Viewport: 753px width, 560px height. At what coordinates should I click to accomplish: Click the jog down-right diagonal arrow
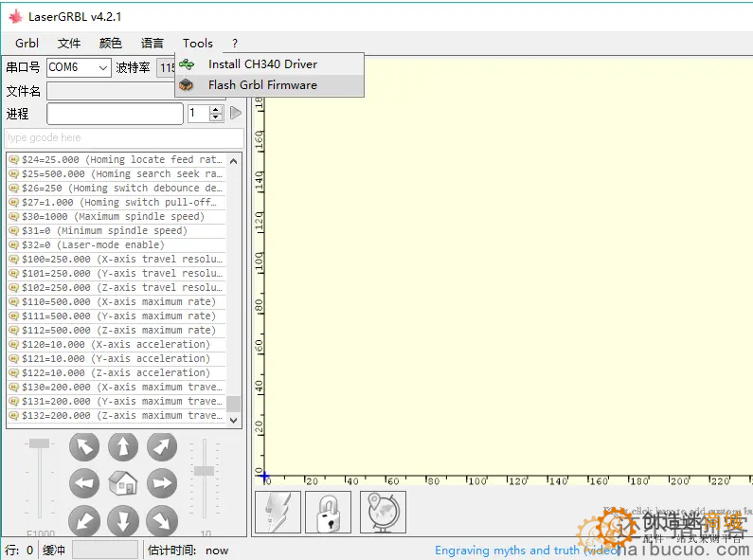[x=162, y=521]
